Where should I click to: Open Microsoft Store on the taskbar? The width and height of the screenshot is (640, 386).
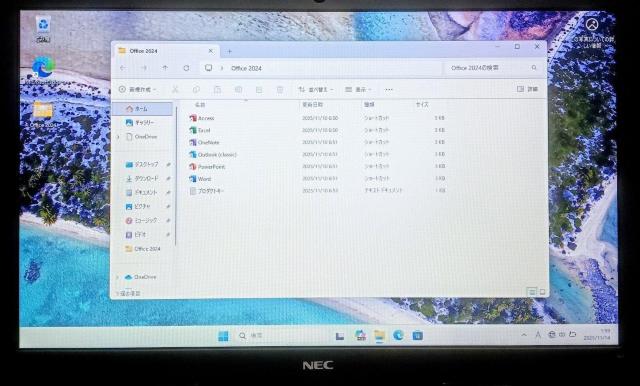tap(418, 335)
